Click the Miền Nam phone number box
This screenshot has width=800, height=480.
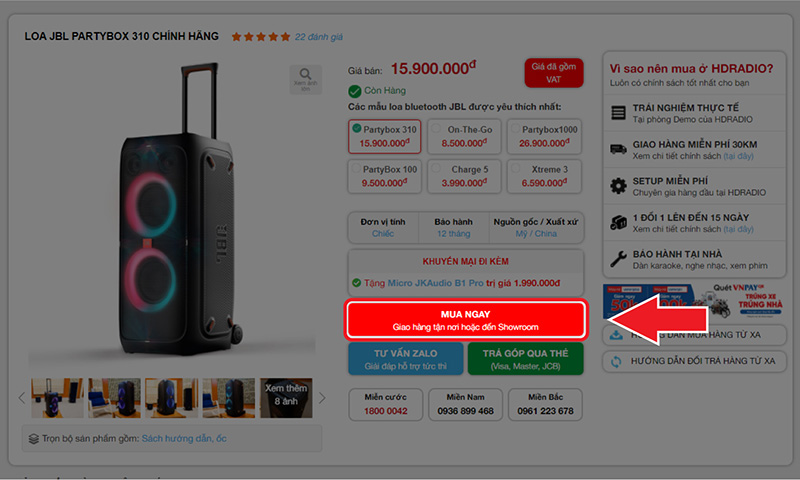[x=465, y=405]
